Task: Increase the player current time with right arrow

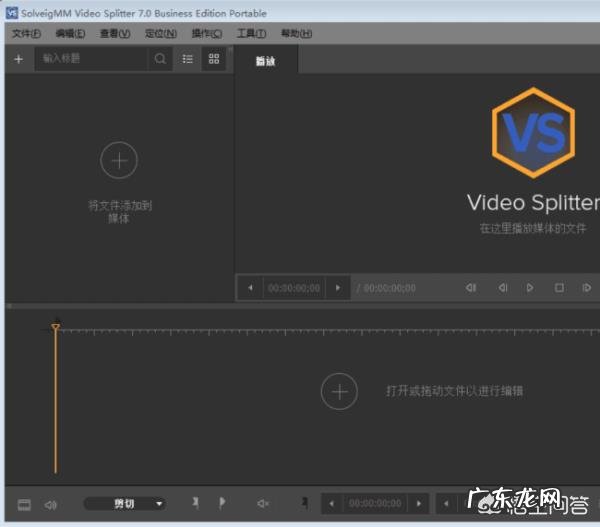Action: pyautogui.click(x=338, y=287)
